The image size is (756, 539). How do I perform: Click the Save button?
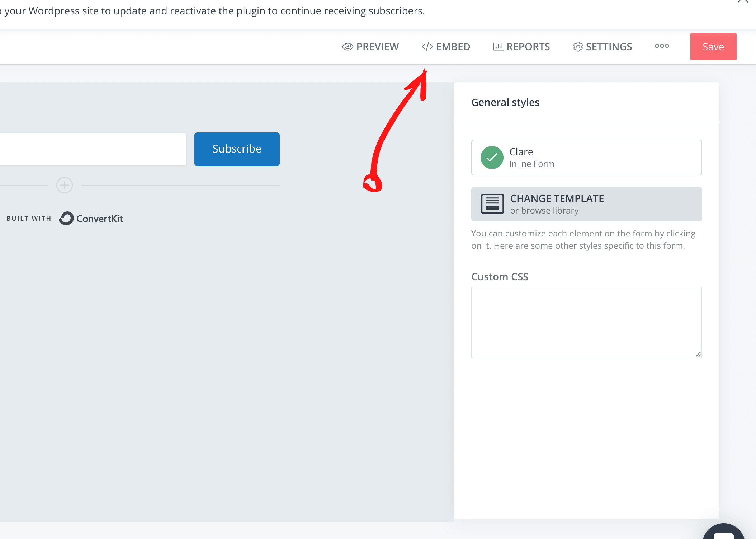[x=713, y=46]
